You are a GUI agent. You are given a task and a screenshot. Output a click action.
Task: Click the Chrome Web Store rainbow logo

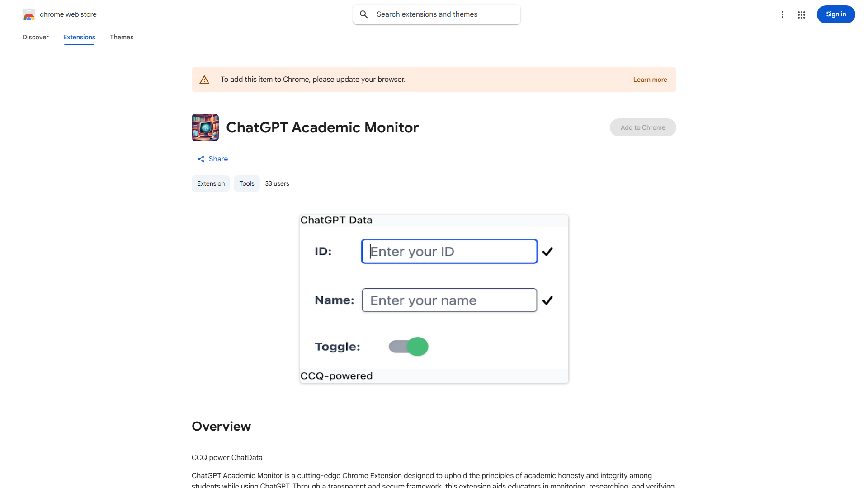(x=29, y=14)
